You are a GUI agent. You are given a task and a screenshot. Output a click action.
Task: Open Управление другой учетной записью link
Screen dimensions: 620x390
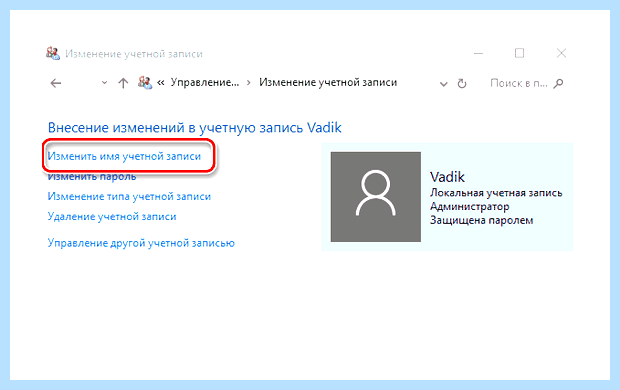tap(141, 243)
